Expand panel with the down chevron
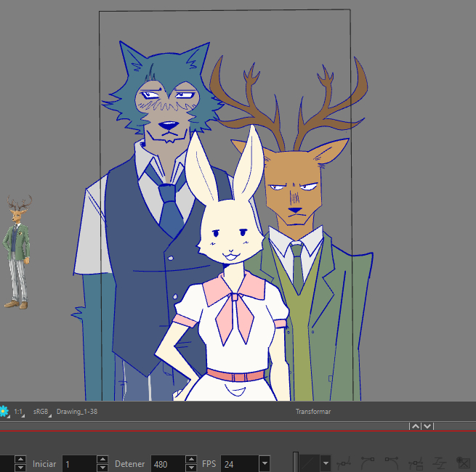 pyautogui.click(x=427, y=427)
